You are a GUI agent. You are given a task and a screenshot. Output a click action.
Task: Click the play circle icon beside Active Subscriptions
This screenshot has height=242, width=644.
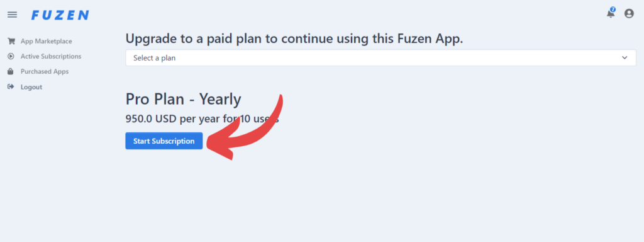coord(11,56)
